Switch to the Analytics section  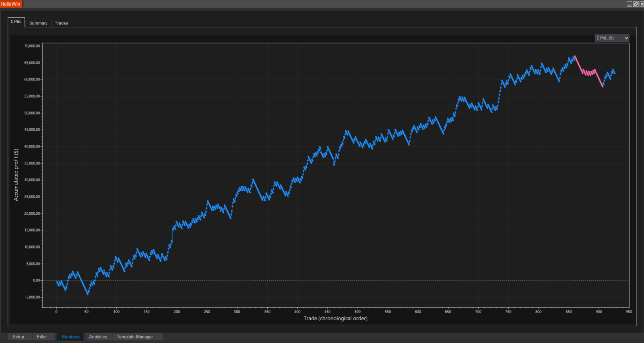pos(98,337)
